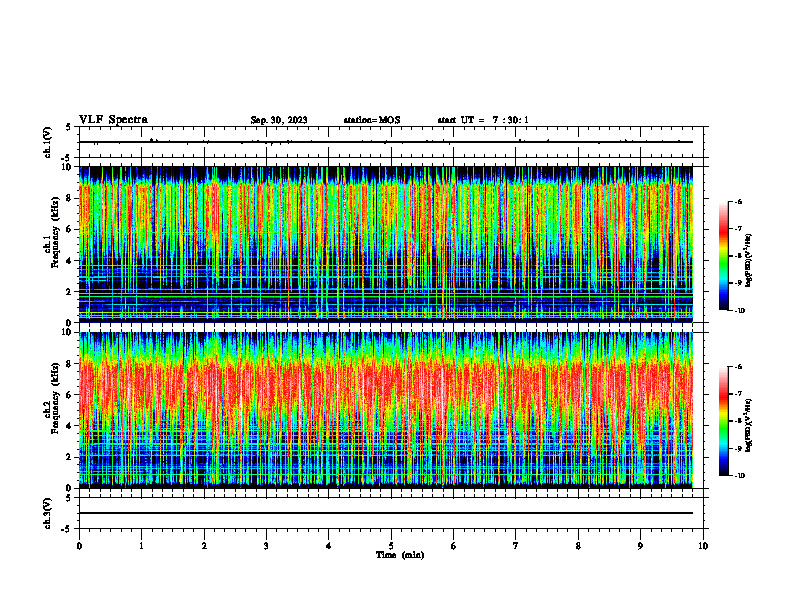Click time axis tick label "2"
792x612 pixels.
pyautogui.click(x=204, y=546)
